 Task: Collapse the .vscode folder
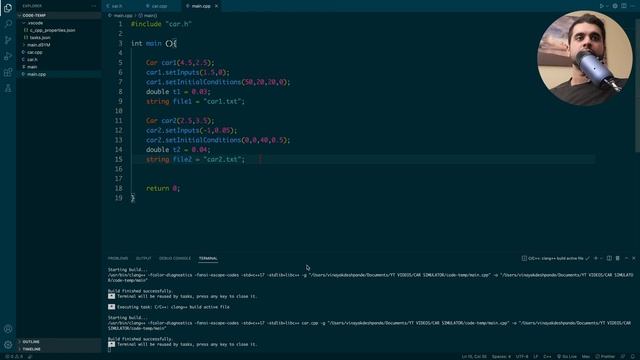(59, 23)
